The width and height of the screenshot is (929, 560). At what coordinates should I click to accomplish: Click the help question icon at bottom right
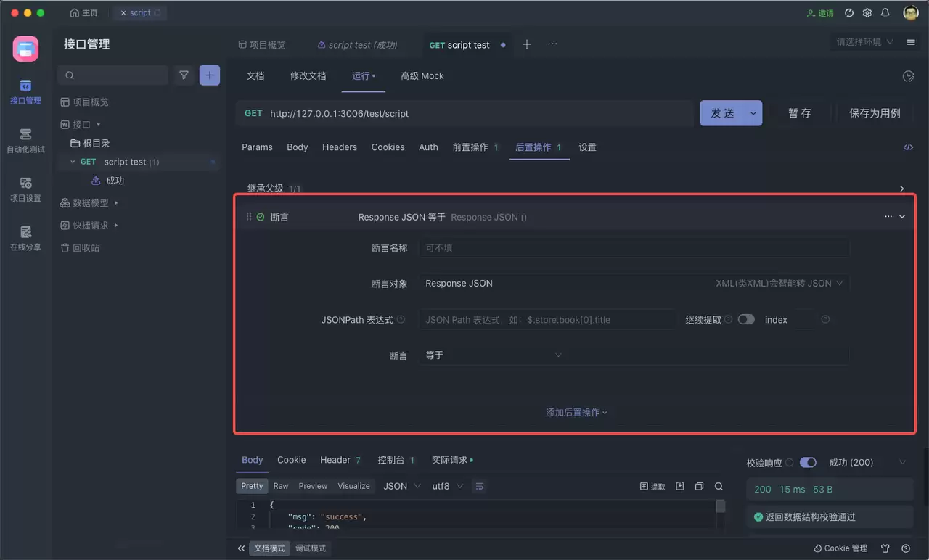pyautogui.click(x=906, y=548)
